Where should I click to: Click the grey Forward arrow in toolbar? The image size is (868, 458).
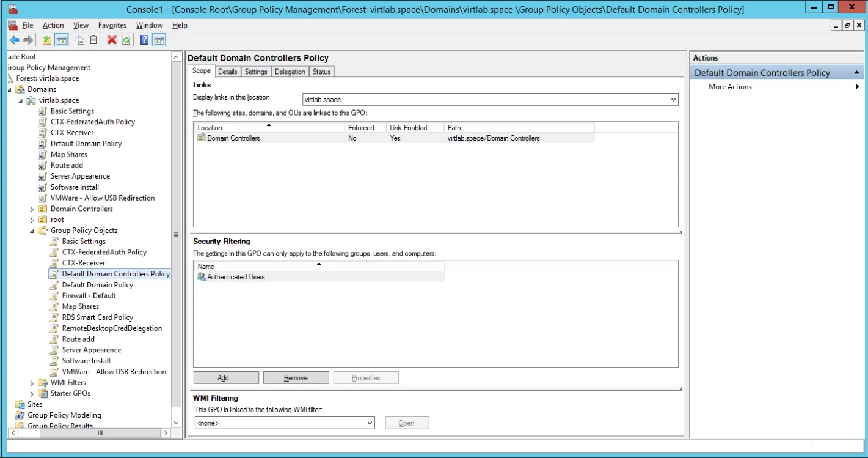pyautogui.click(x=28, y=40)
